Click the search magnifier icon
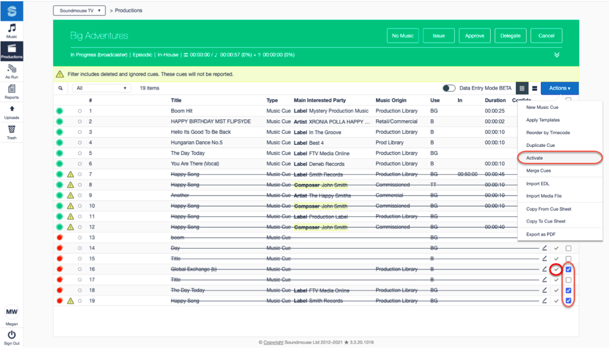 point(60,88)
